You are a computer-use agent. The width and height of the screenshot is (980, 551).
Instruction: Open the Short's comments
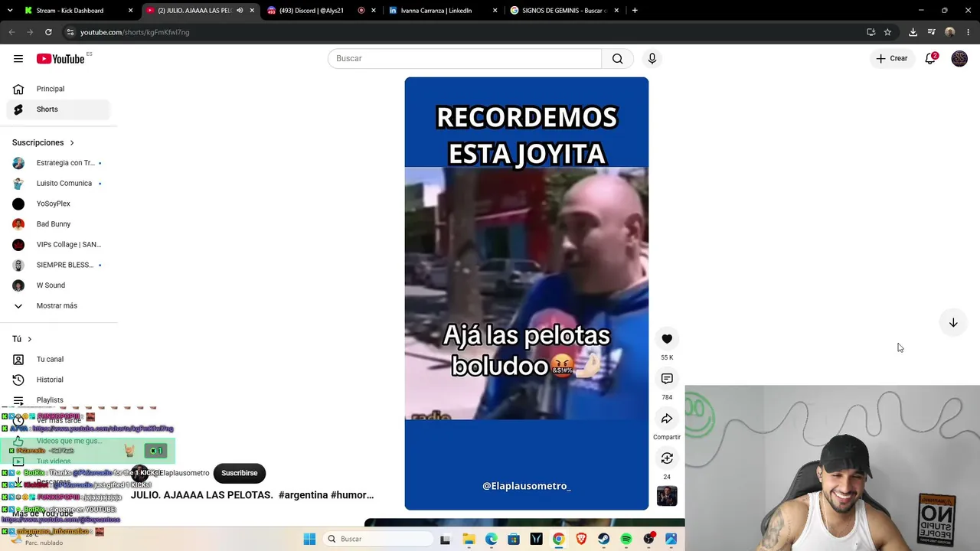point(667,379)
